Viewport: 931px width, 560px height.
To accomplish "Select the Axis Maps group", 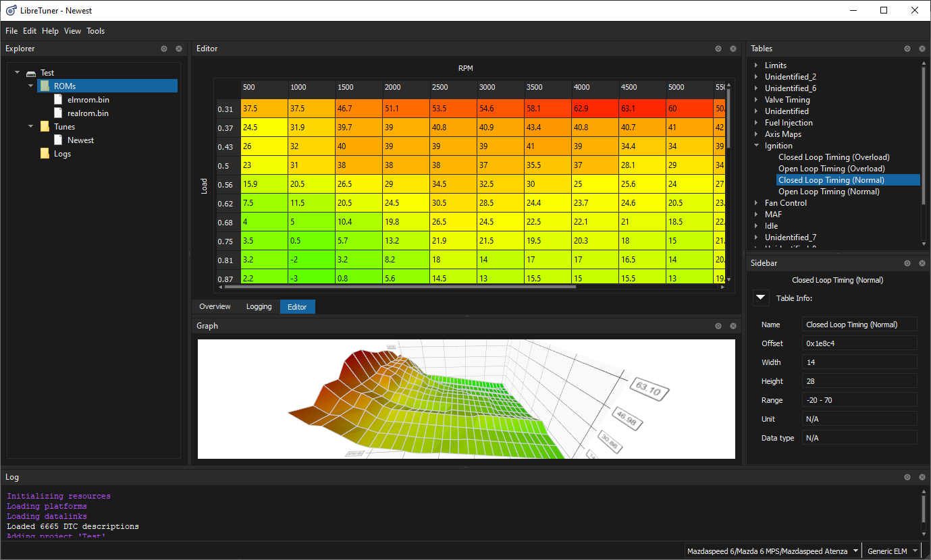I will pos(783,134).
